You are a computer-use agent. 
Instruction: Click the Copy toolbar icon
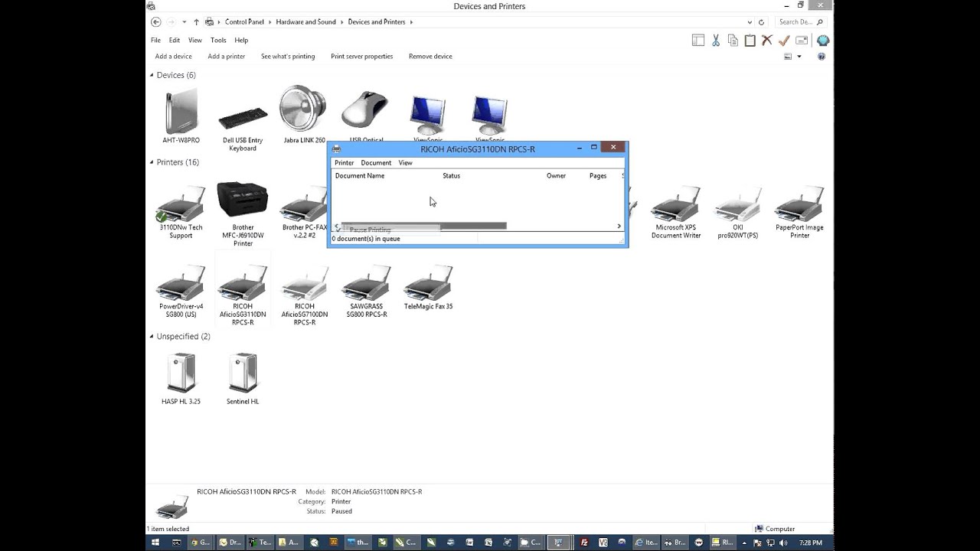click(733, 41)
